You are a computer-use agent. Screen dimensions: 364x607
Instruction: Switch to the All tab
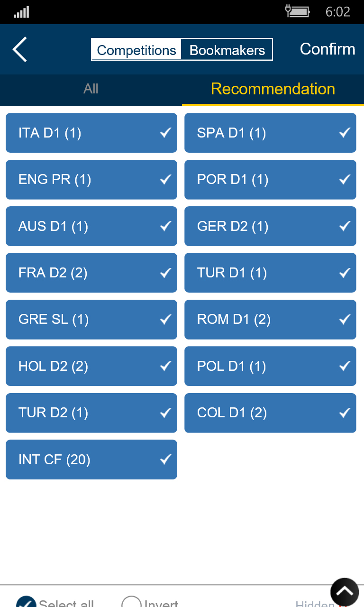[91, 89]
